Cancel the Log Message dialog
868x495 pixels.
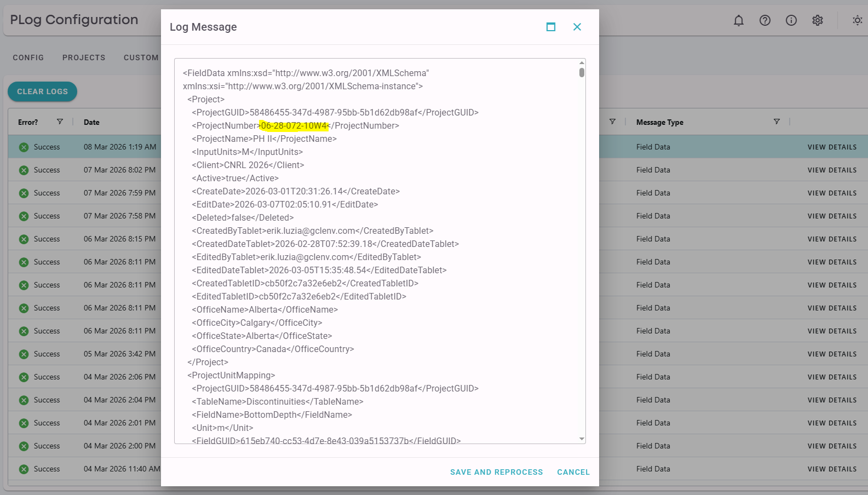coord(573,472)
